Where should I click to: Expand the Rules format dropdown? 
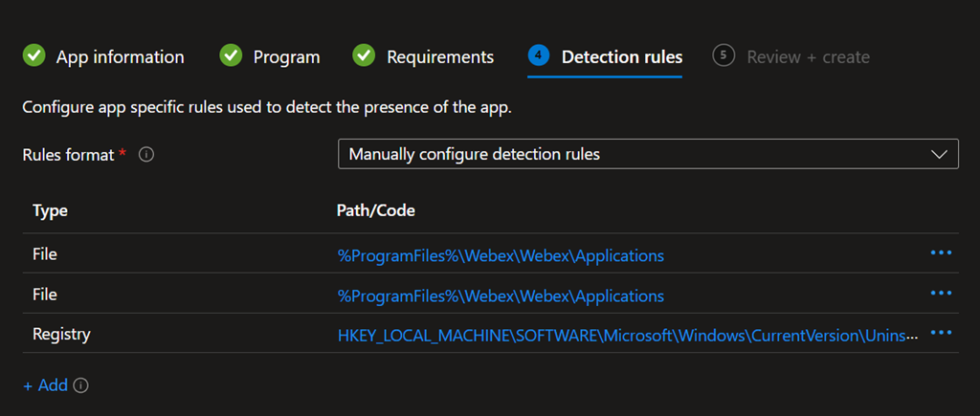[x=648, y=154]
